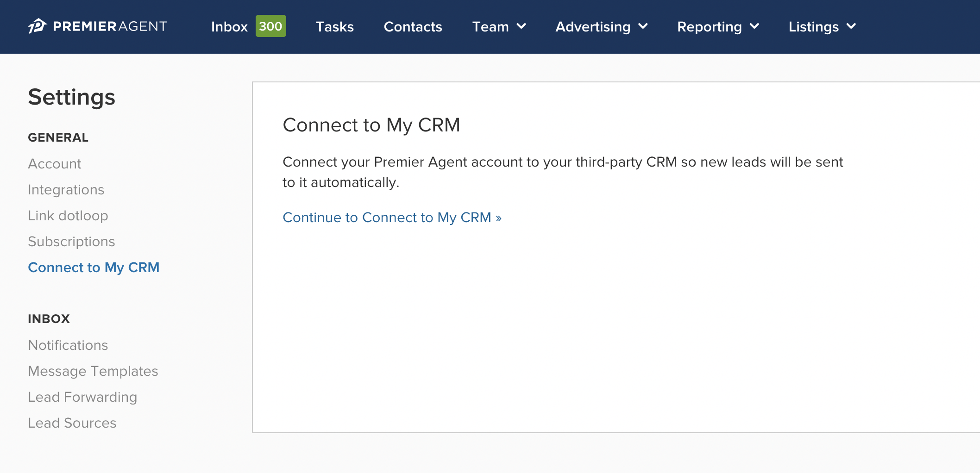Screen dimensions: 980x473
Task: Click the PREMIER AGENT wordmark text
Action: (110, 26)
